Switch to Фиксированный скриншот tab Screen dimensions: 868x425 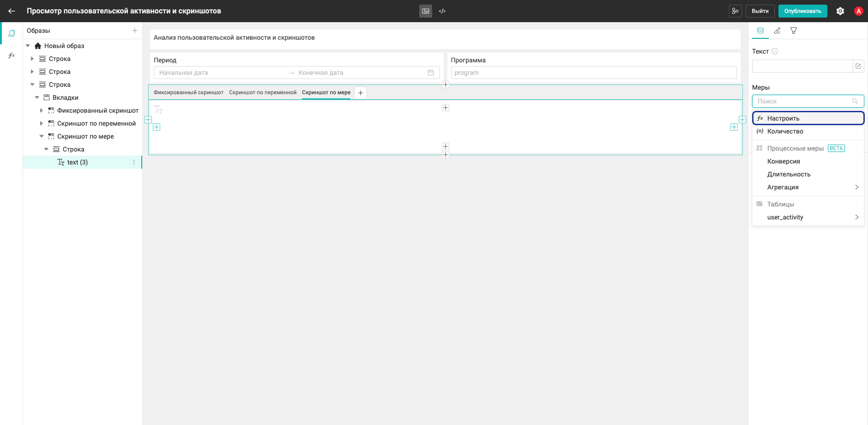[188, 92]
